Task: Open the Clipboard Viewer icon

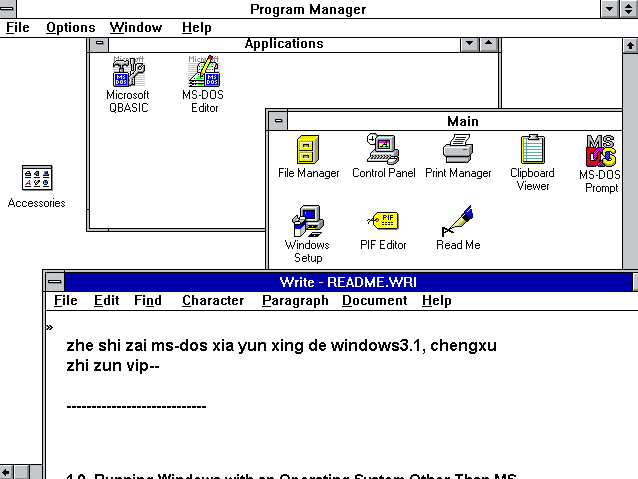Action: (x=532, y=150)
